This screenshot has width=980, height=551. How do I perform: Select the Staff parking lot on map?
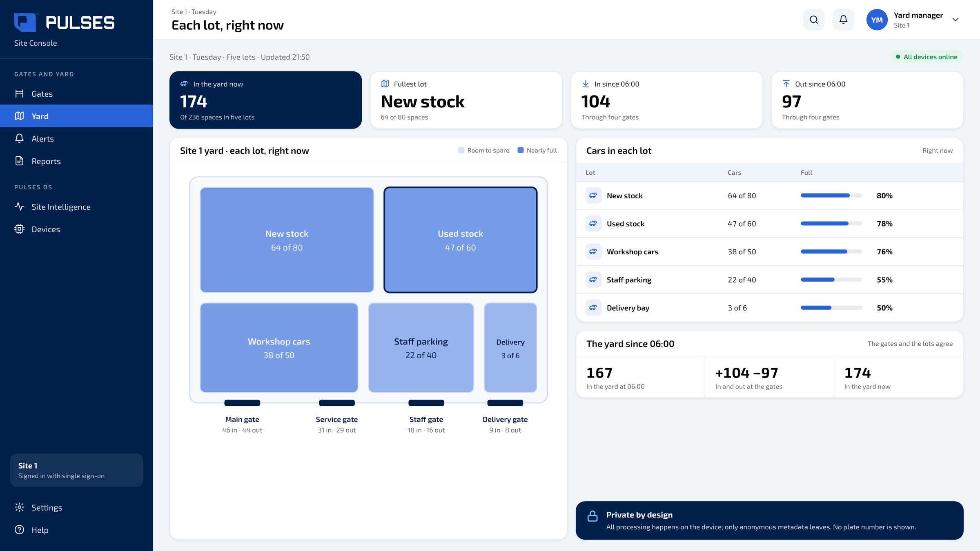[421, 348]
